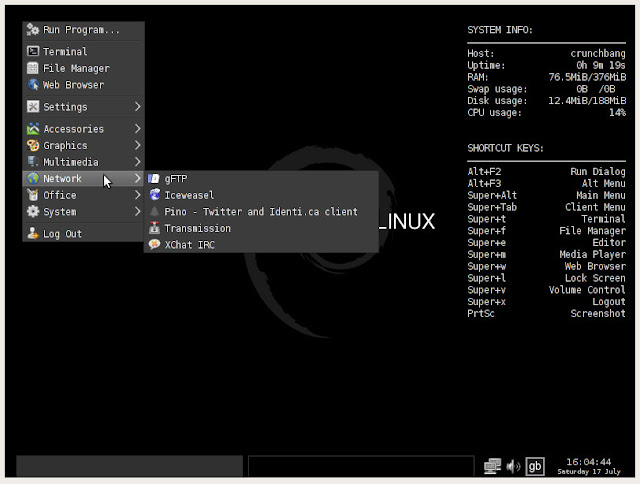Click the left taskbar panel area
The width and height of the screenshot is (640, 484).
[129, 466]
